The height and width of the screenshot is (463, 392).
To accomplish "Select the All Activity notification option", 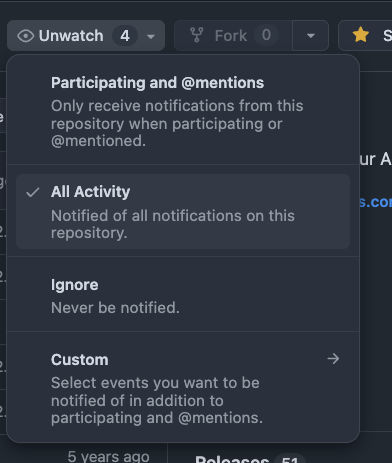I will pos(183,211).
